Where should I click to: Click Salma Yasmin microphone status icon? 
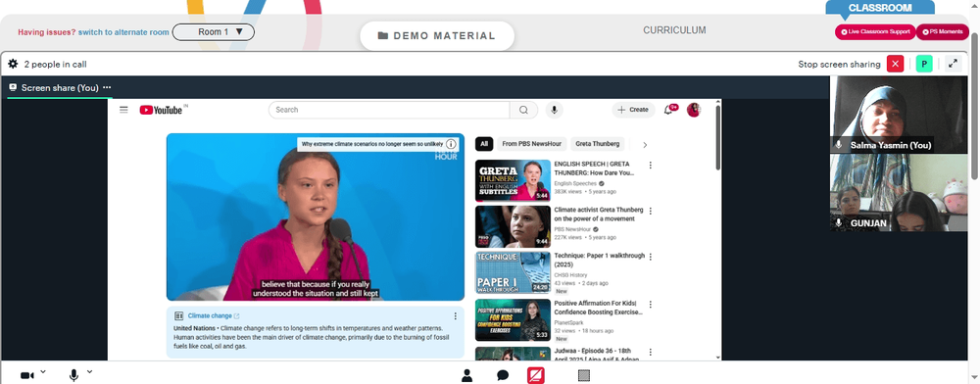click(x=838, y=145)
